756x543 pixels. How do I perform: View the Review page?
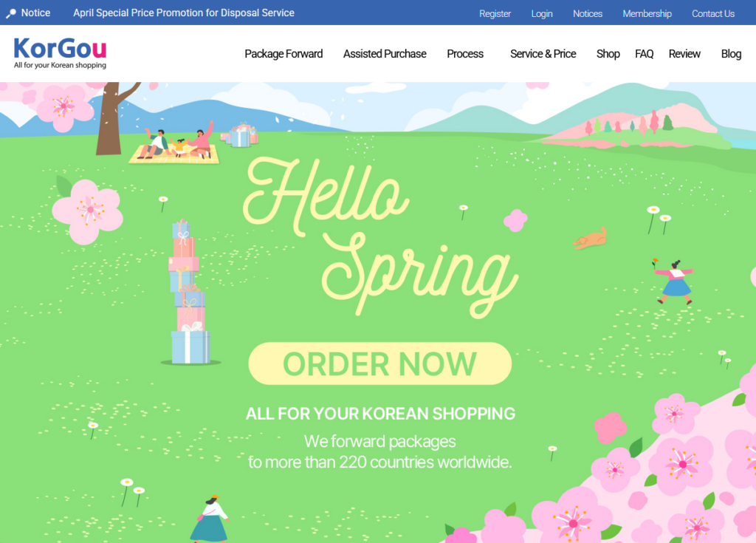point(684,54)
